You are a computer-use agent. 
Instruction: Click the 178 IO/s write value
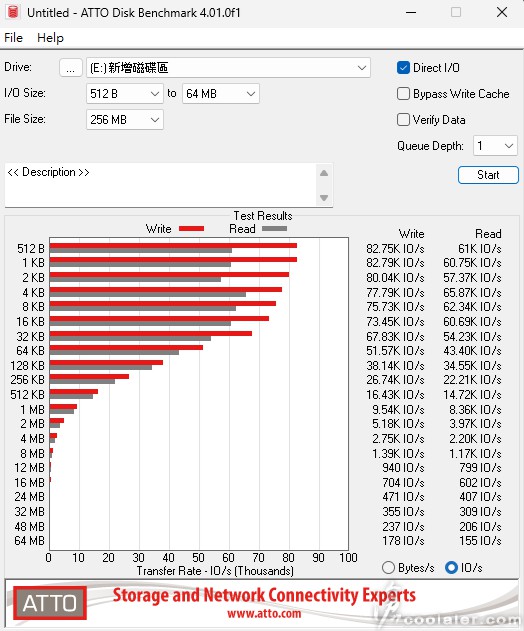click(403, 540)
